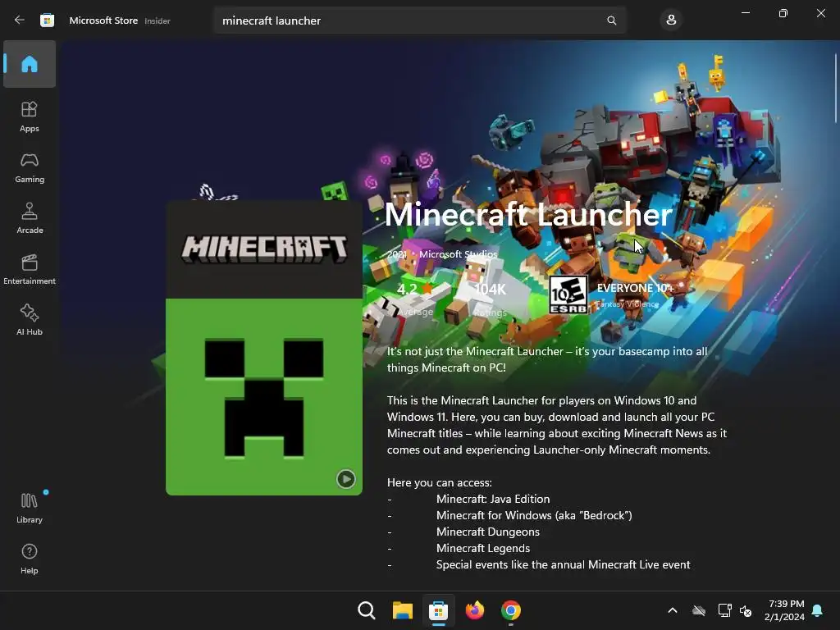Viewport: 840px width, 630px height.
Task: Open the Arcade section
Action: 30,218
